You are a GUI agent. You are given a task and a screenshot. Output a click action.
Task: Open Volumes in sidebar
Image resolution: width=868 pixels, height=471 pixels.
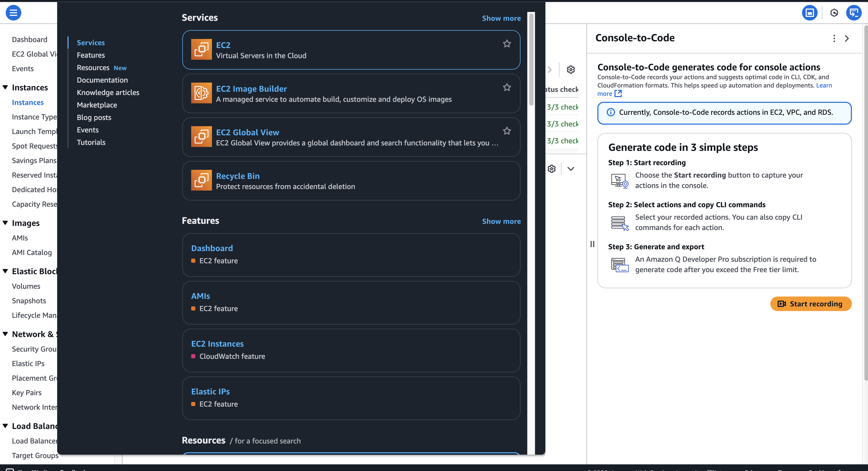click(x=26, y=286)
